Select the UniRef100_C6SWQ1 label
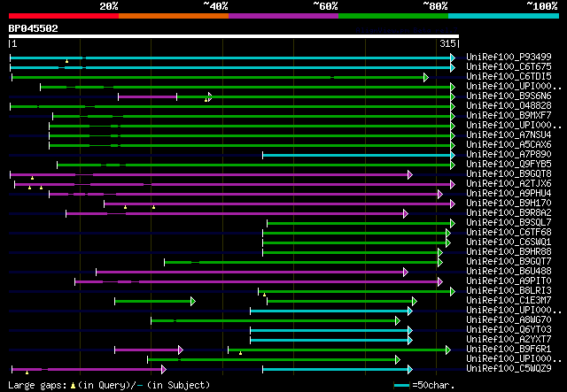This screenshot has height=392, width=567. [x=509, y=242]
